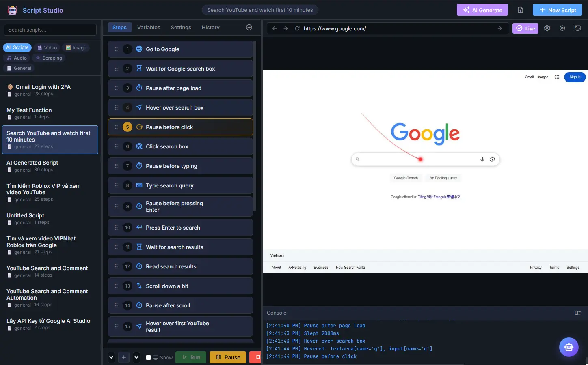Filter scripts by Image category
The width and height of the screenshot is (588, 365).
(76, 48)
